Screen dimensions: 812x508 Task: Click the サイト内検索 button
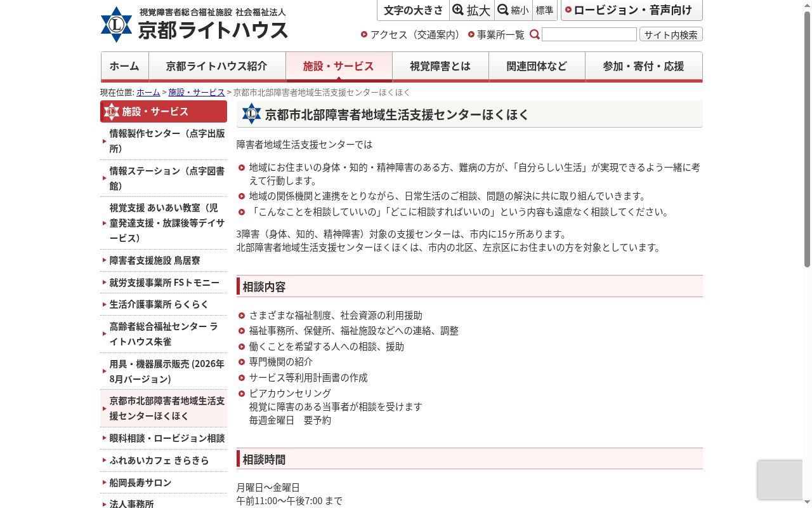pyautogui.click(x=671, y=34)
